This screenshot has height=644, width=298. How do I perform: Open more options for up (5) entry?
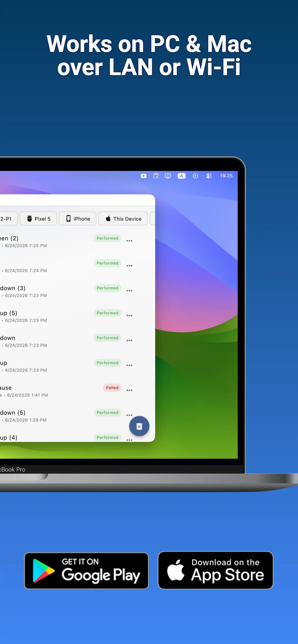pyautogui.click(x=129, y=316)
